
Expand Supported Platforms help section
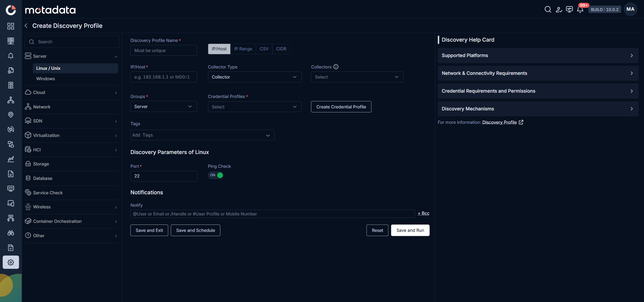click(538, 55)
